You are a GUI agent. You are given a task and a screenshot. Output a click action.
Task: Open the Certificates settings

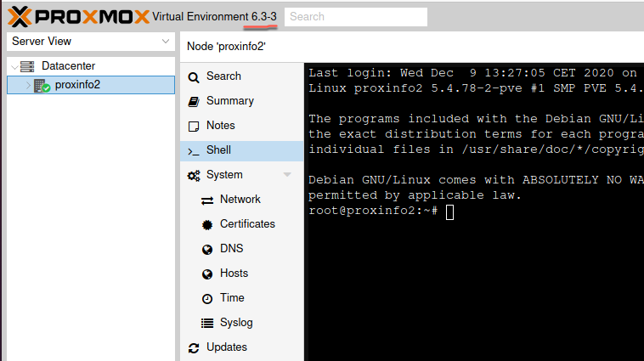(x=248, y=224)
